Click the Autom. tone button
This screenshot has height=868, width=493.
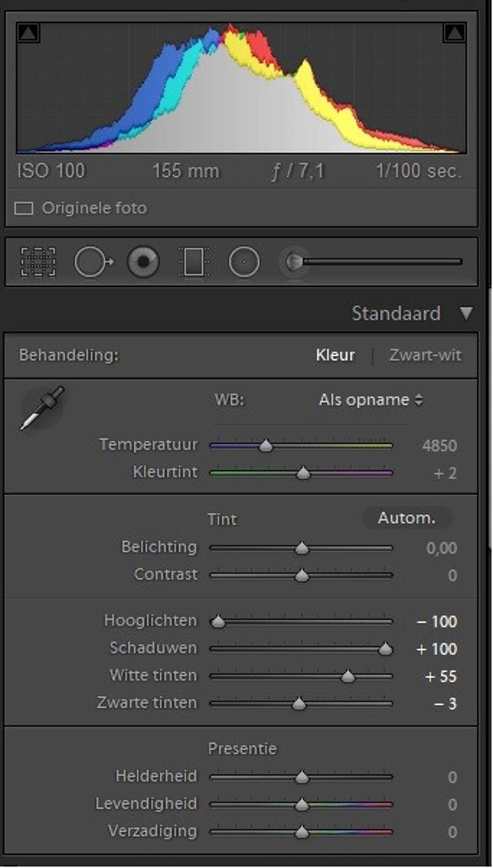[x=406, y=518]
